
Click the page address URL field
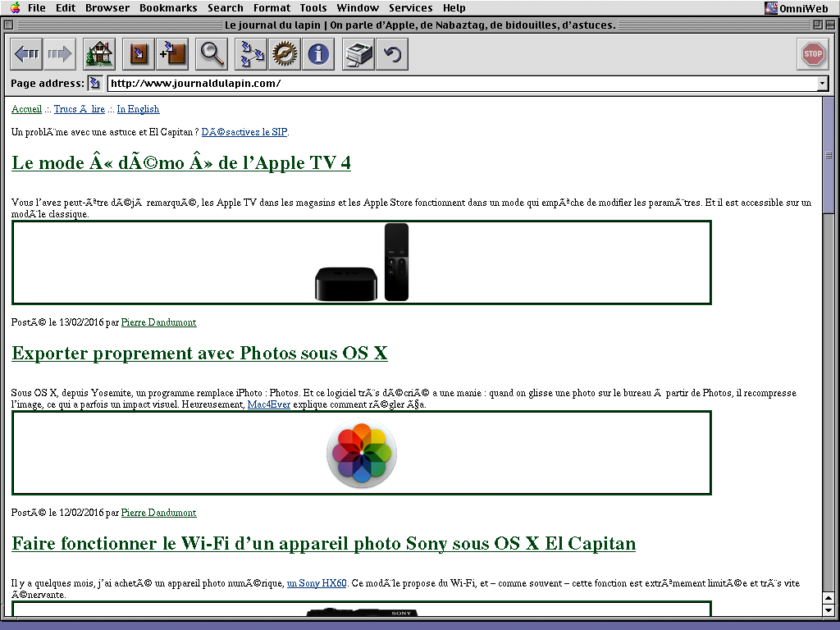click(463, 83)
